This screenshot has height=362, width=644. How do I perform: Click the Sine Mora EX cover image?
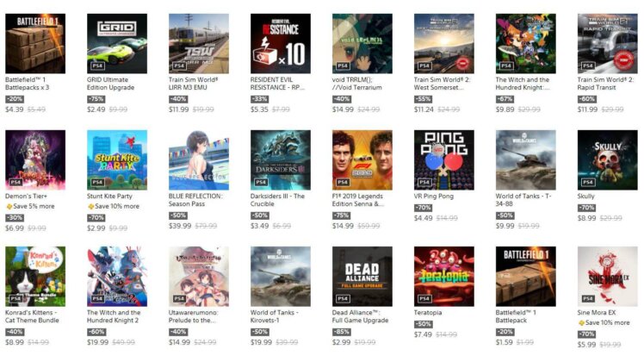608,277
